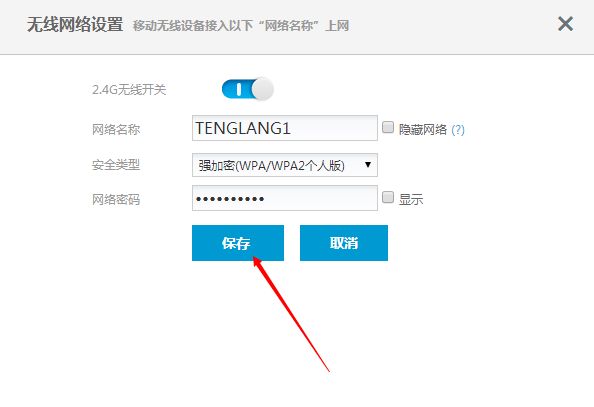Viewport: 594px width, 407px height.
Task: Open the 强加密(WPA/WPA2个人版) security type dropdown
Action: (x=285, y=165)
